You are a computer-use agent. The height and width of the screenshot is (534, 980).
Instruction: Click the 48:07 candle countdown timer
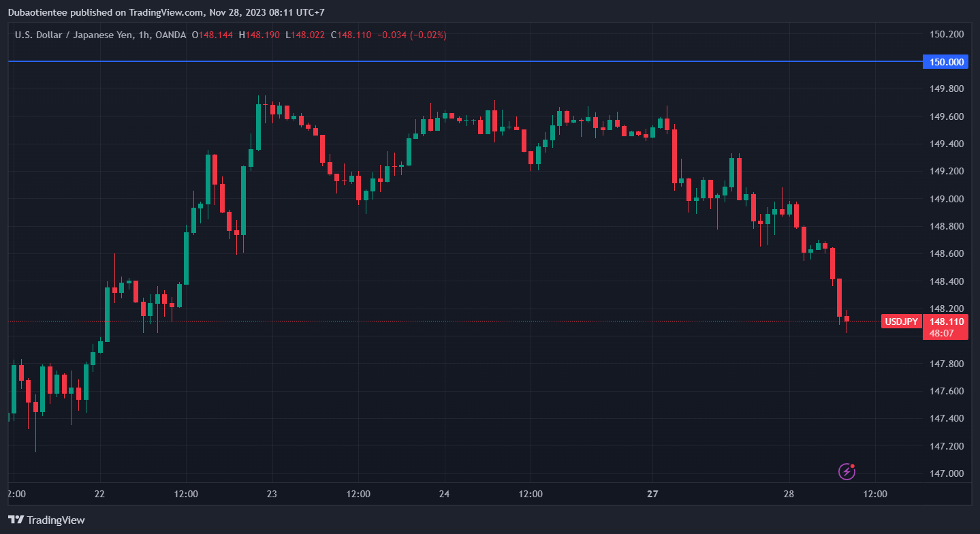[x=941, y=333]
